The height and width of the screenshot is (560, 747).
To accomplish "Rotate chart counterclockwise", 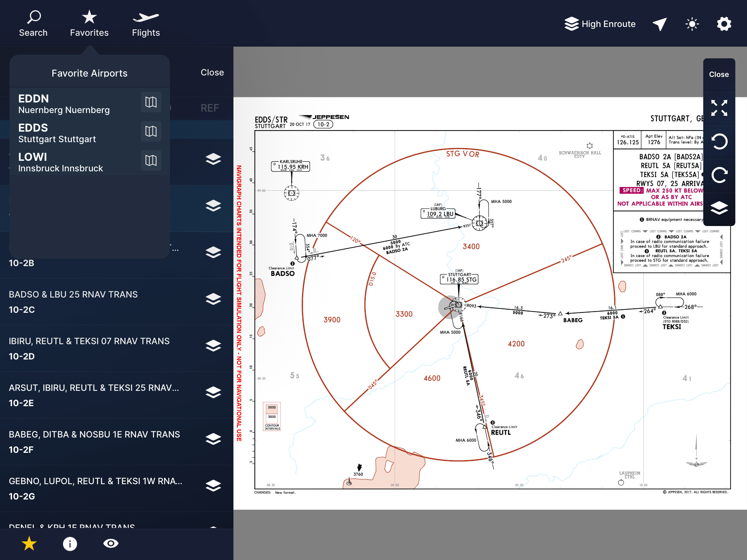I will [x=719, y=141].
